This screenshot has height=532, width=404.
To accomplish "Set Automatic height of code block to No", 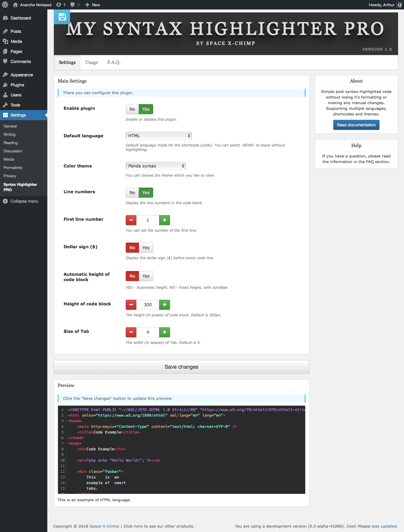I will point(132,276).
